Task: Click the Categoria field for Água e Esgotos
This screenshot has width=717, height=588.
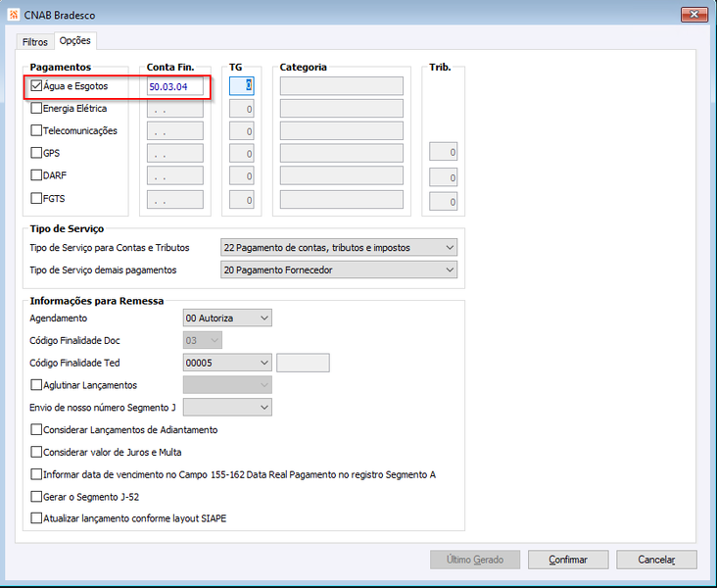Action: [x=342, y=86]
